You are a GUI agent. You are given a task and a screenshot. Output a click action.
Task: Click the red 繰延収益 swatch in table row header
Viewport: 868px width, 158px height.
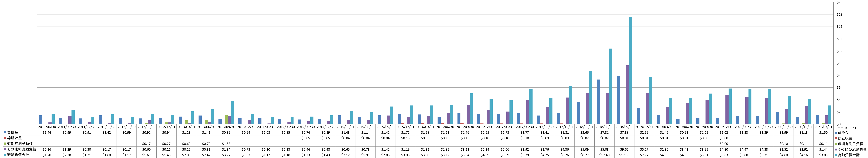point(5,138)
